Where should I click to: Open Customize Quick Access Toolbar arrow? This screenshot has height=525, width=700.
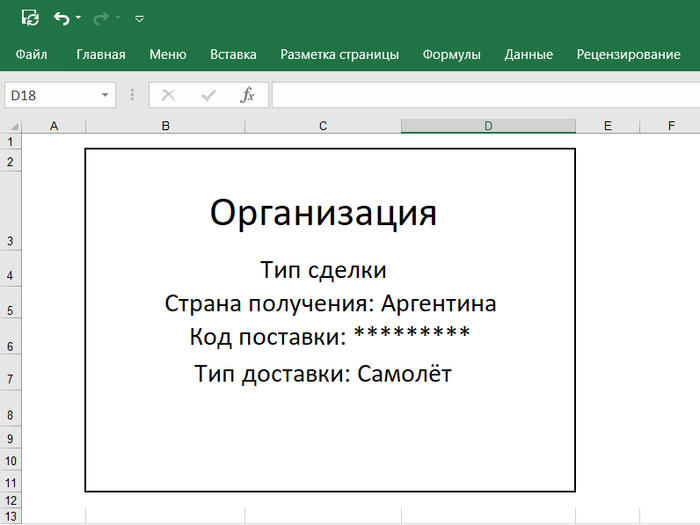point(139,19)
